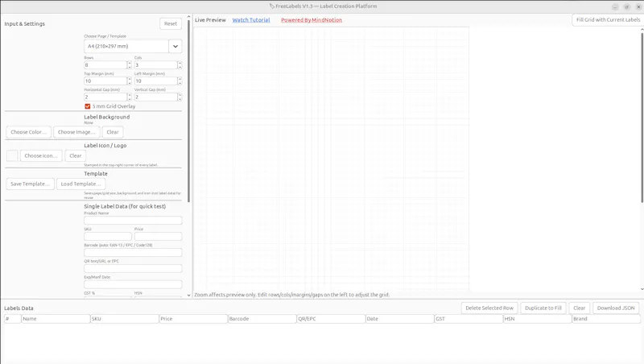
Task: Click the Date column header
Action: (x=399, y=319)
